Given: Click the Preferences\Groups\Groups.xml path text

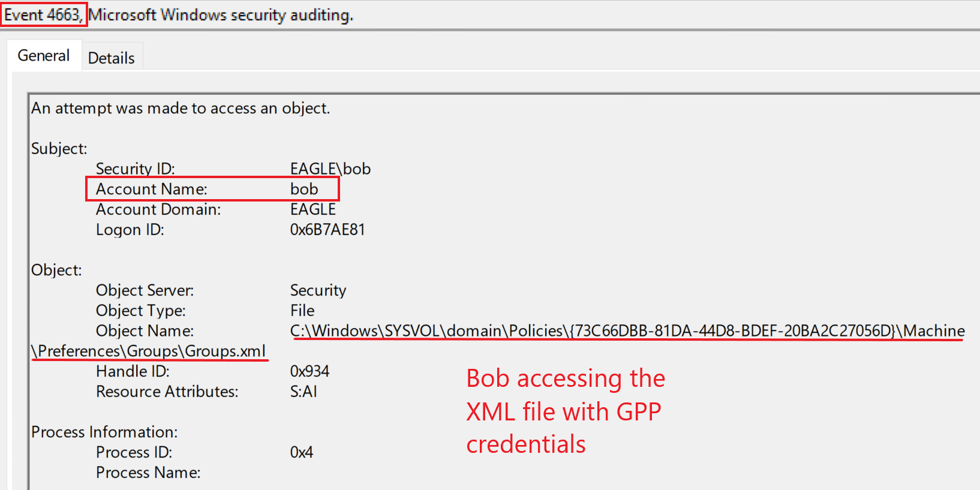Looking at the screenshot, I should click(149, 351).
